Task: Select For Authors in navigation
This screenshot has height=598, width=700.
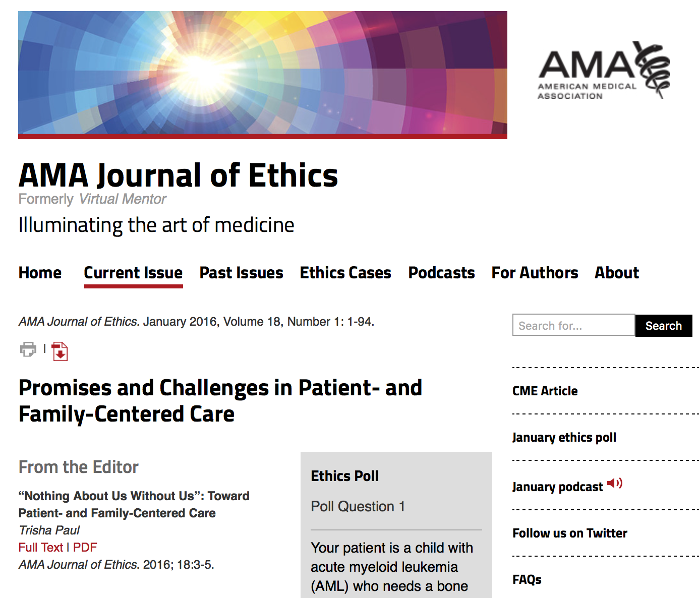Action: click(x=535, y=273)
